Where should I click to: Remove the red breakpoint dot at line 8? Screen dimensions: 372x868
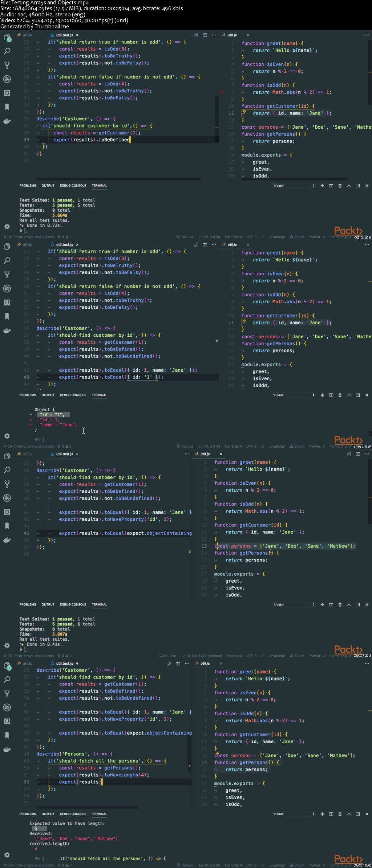222,92
